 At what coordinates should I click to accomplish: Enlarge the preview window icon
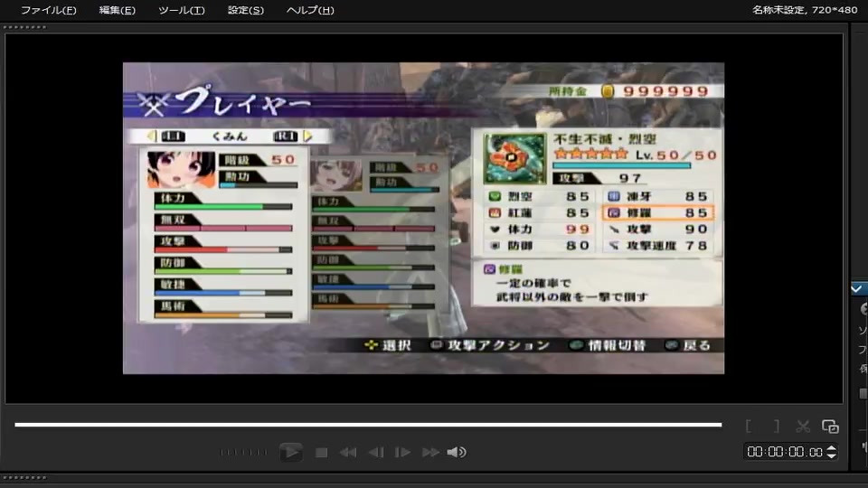(830, 426)
